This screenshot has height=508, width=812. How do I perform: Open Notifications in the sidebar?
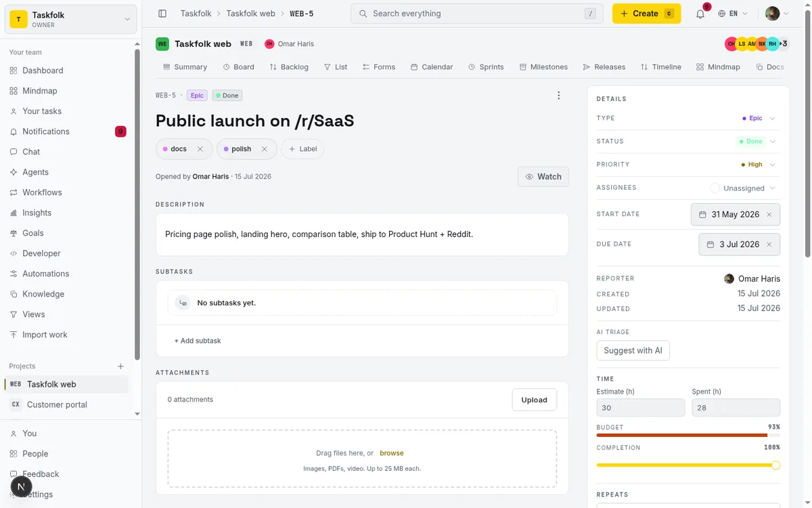tap(66, 131)
